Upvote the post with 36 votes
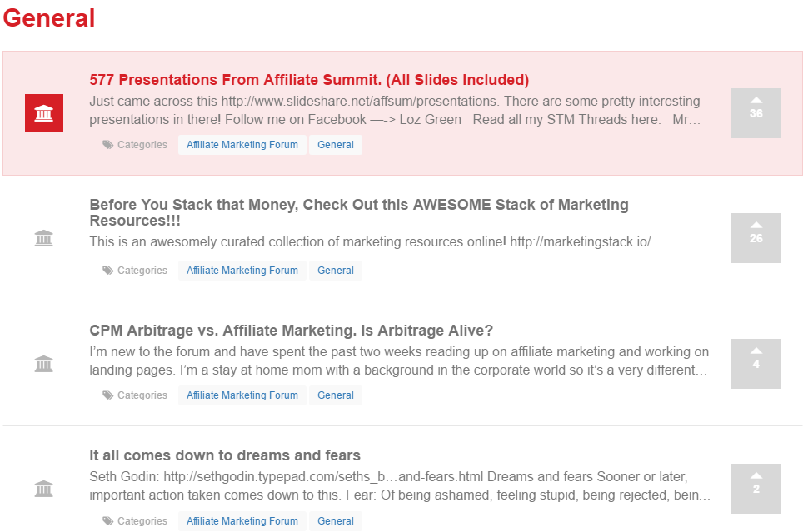808x532 pixels. pyautogui.click(x=756, y=113)
